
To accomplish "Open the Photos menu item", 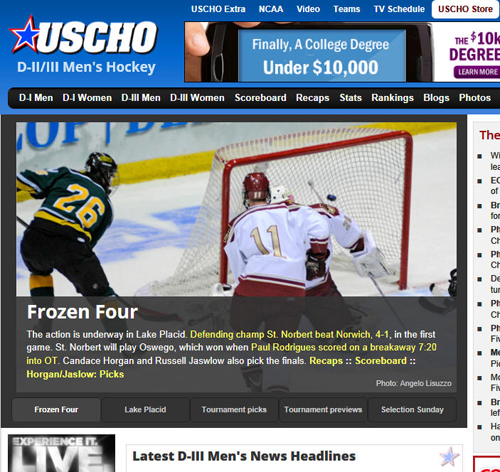I will click(x=475, y=98).
